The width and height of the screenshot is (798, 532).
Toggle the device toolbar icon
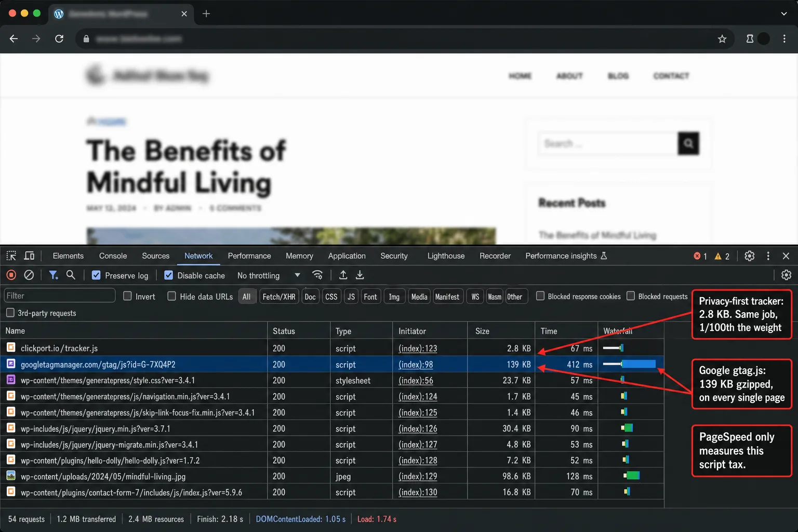point(29,256)
